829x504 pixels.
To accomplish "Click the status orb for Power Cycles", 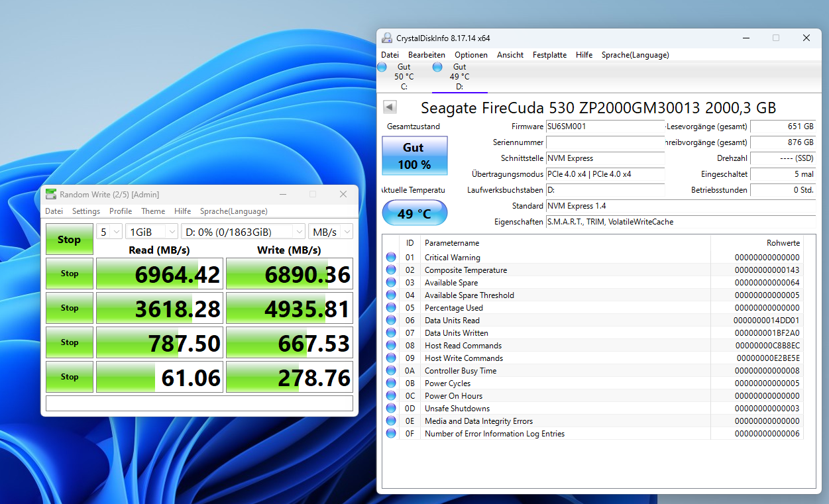I will pos(391,383).
